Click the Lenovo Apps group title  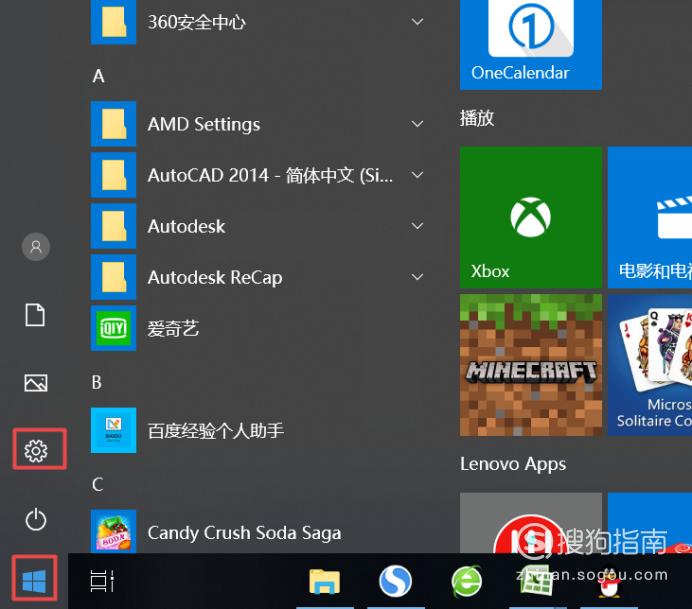pyautogui.click(x=513, y=464)
